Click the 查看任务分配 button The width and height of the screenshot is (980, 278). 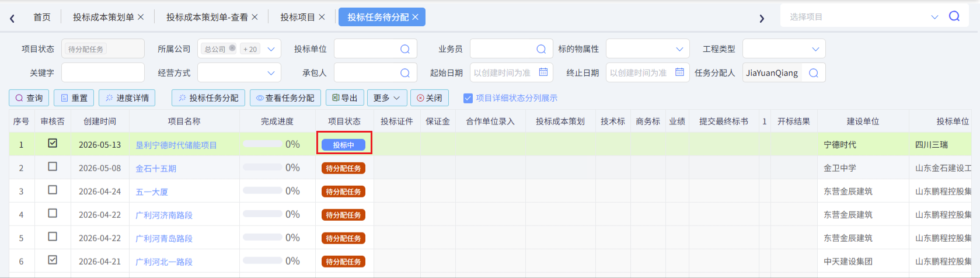(x=285, y=98)
